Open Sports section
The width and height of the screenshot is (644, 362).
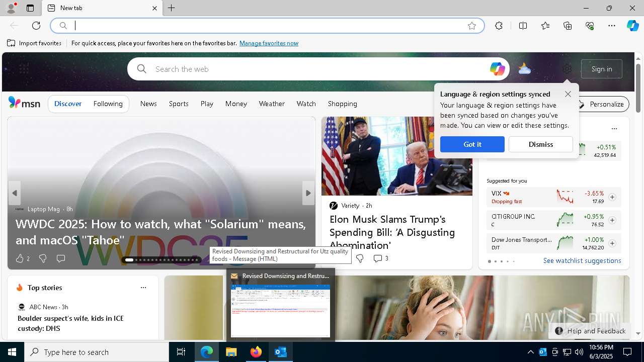(x=179, y=104)
